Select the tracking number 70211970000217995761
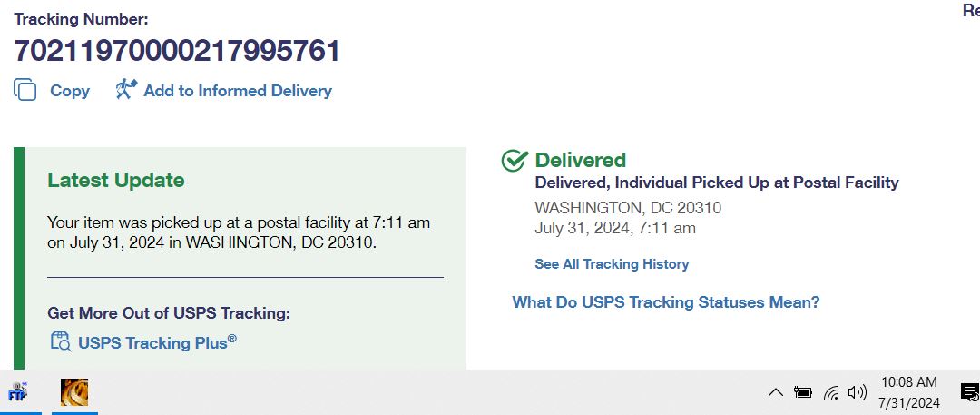 [x=177, y=51]
